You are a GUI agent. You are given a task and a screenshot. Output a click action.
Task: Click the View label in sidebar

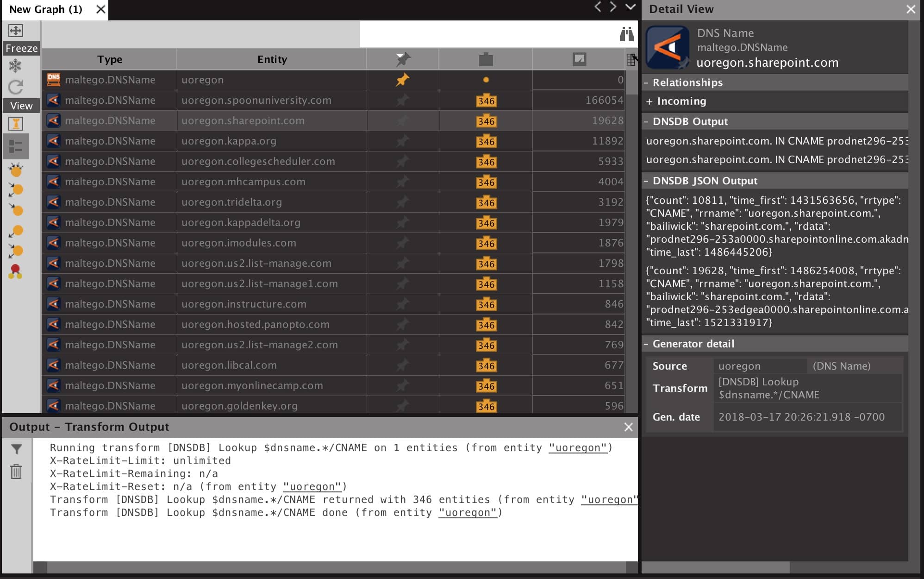tap(21, 106)
